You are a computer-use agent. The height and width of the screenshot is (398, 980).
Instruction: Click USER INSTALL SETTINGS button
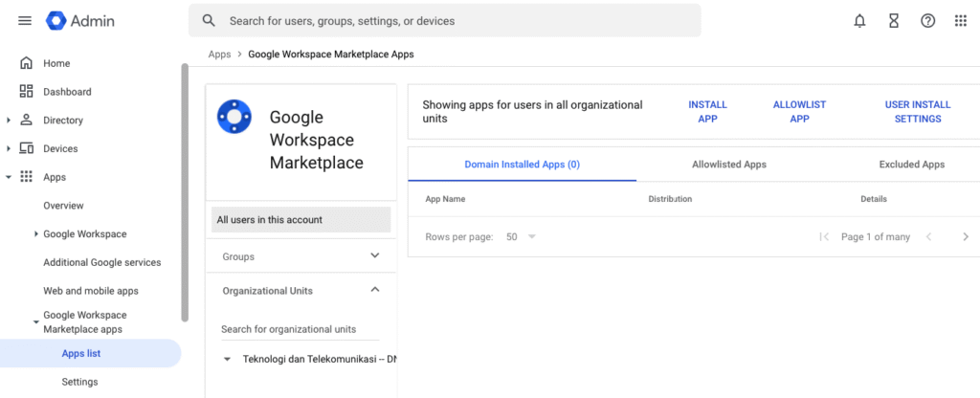coord(918,112)
